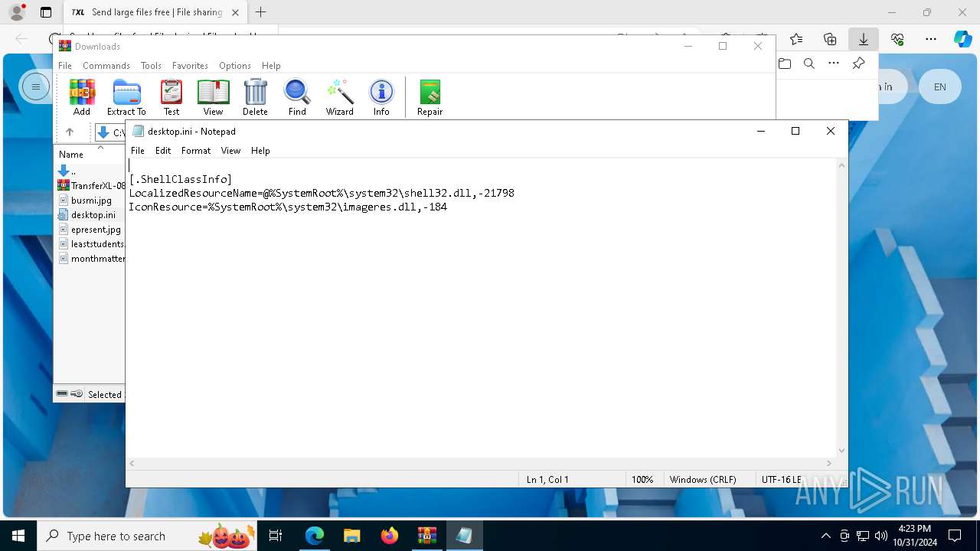980x551 pixels.
Task: Launch the Wizard tool in WinRAR
Action: pyautogui.click(x=339, y=97)
